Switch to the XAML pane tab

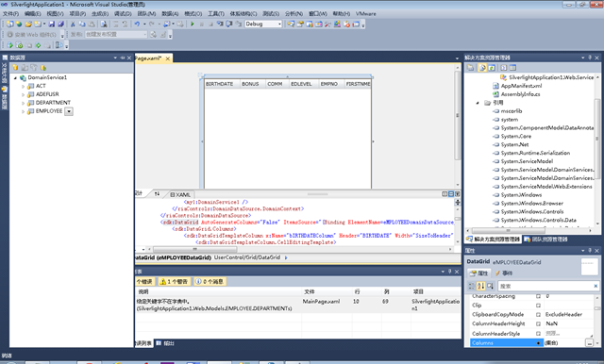(x=180, y=194)
